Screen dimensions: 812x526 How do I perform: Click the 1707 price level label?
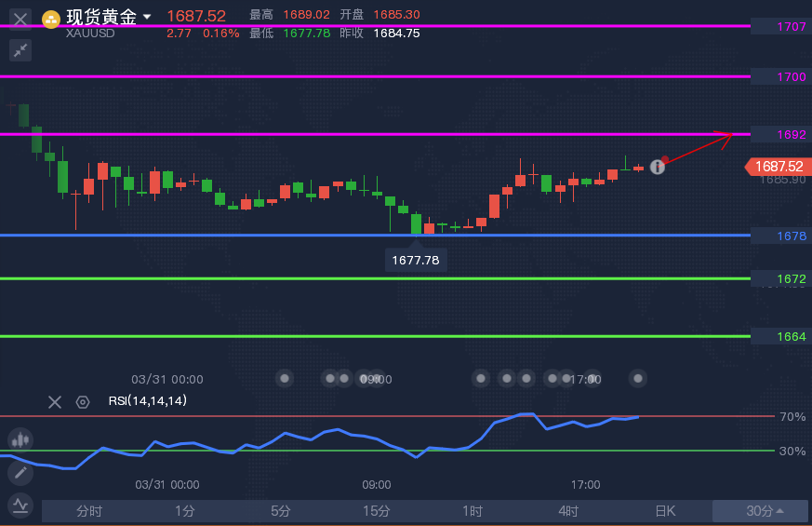[792, 26]
